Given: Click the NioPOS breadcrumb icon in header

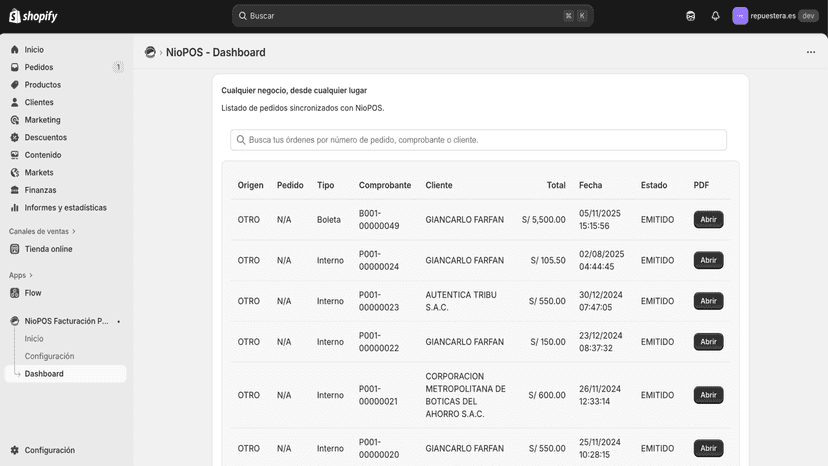Looking at the screenshot, I should click(150, 52).
